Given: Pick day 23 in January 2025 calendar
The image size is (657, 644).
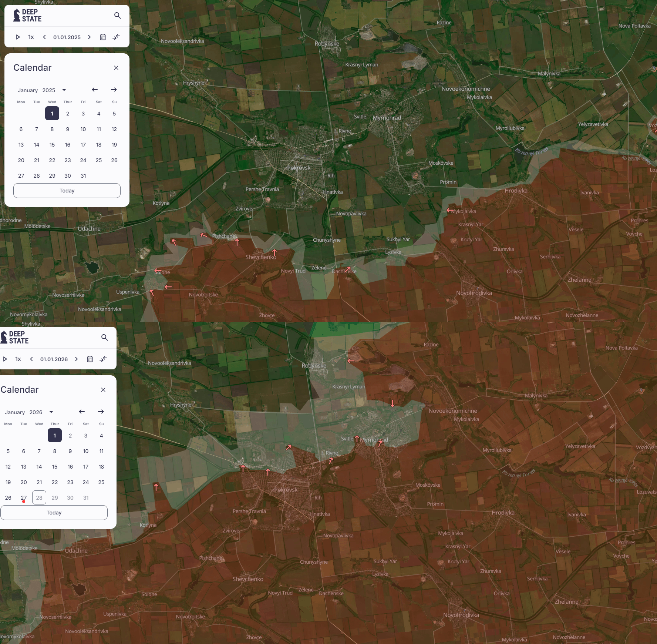Looking at the screenshot, I should [68, 160].
